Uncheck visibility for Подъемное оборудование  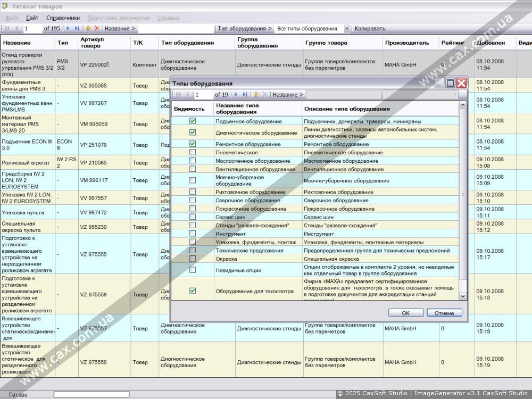click(x=193, y=121)
